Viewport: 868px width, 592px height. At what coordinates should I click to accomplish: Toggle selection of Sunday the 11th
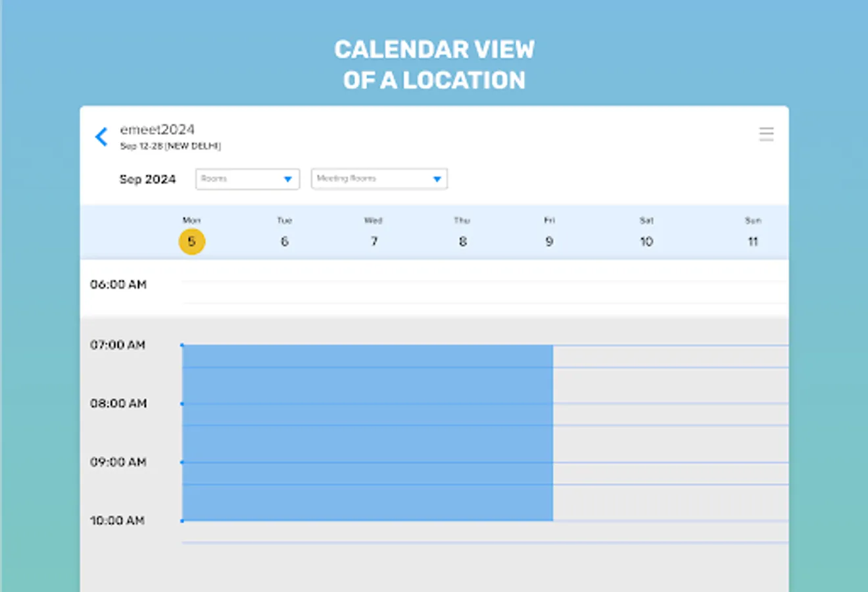[753, 241]
